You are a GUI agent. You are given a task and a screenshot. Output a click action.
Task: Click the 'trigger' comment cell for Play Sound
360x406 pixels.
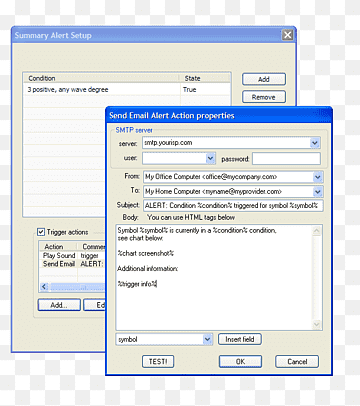pyautogui.click(x=89, y=256)
